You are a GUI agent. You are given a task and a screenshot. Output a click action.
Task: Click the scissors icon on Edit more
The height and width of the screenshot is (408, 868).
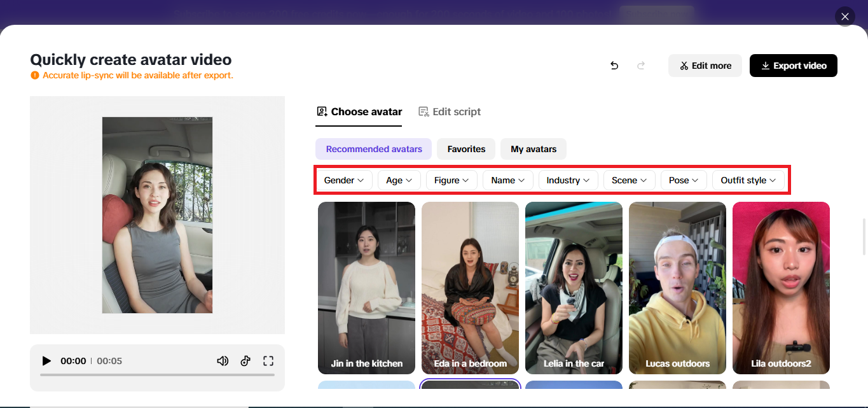point(684,65)
